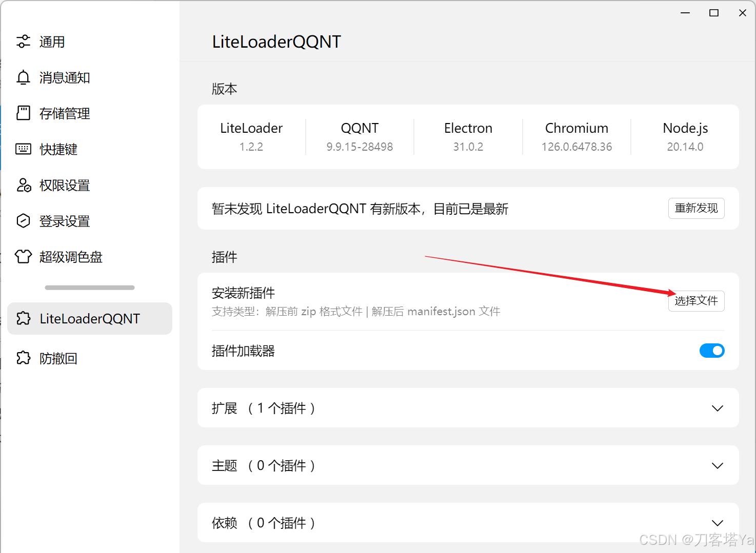Click the keyboard icon for 快捷键

point(23,149)
